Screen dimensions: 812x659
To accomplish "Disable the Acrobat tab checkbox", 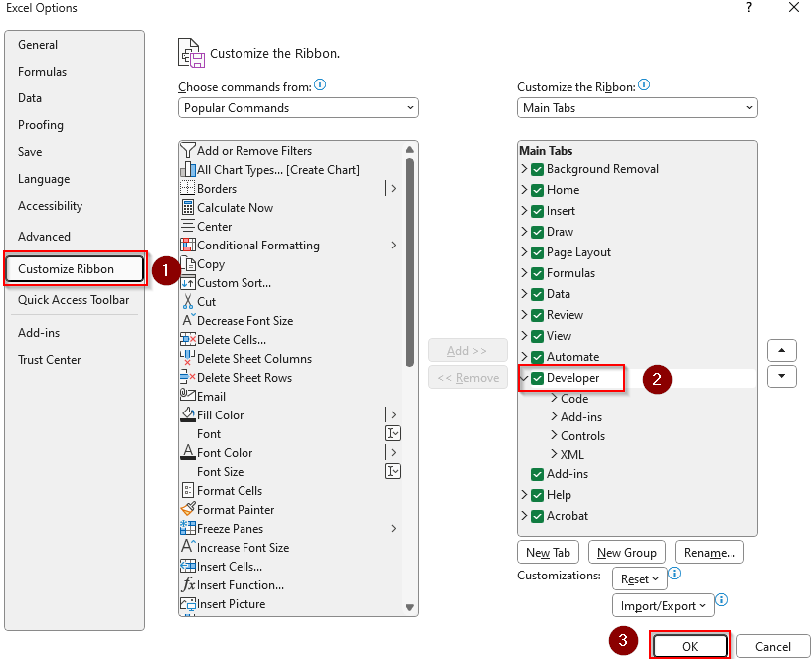I will [538, 516].
